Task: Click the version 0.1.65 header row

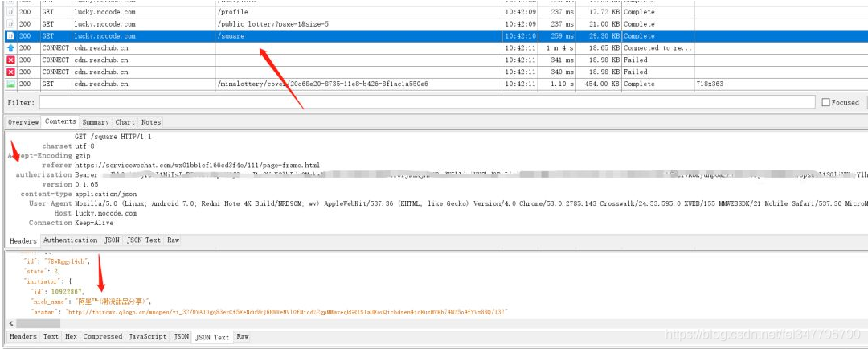Action: pos(70,185)
